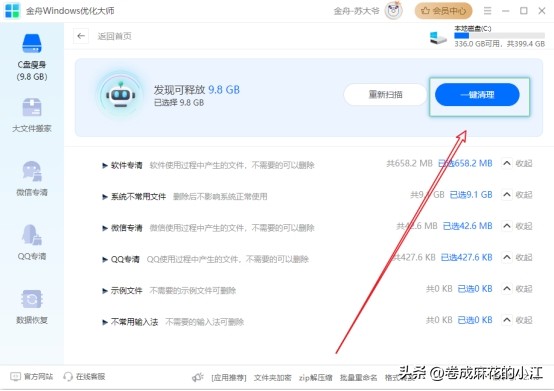
Task: Open 批量重命名 recommended app
Action: pos(358,378)
